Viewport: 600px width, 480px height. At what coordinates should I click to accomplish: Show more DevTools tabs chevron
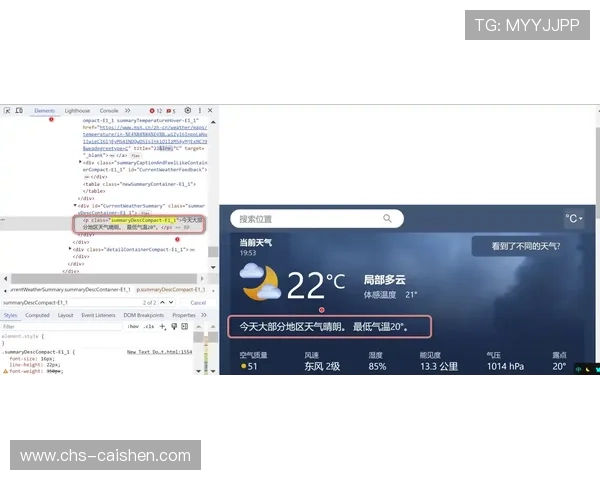(127, 111)
